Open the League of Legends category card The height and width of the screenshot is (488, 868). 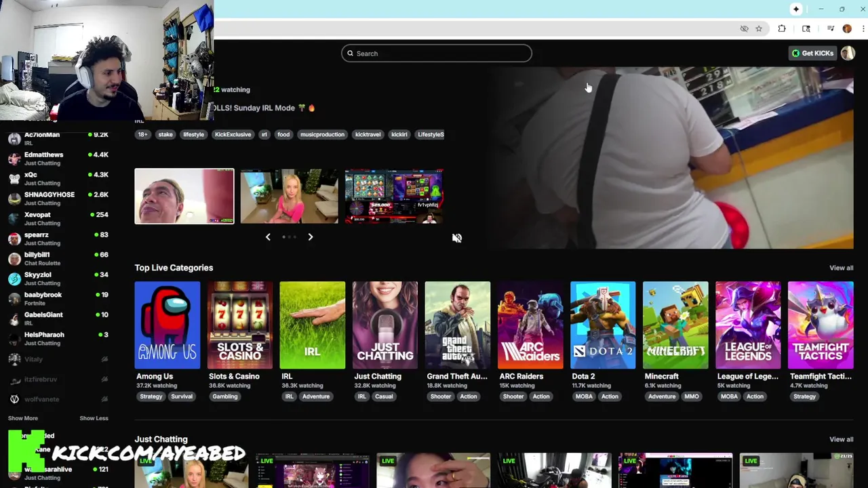tap(748, 325)
